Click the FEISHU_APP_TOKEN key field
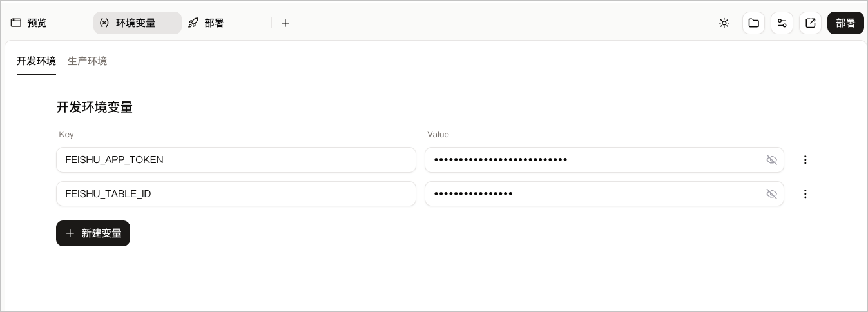Viewport: 868px width, 312px height. pyautogui.click(x=236, y=160)
